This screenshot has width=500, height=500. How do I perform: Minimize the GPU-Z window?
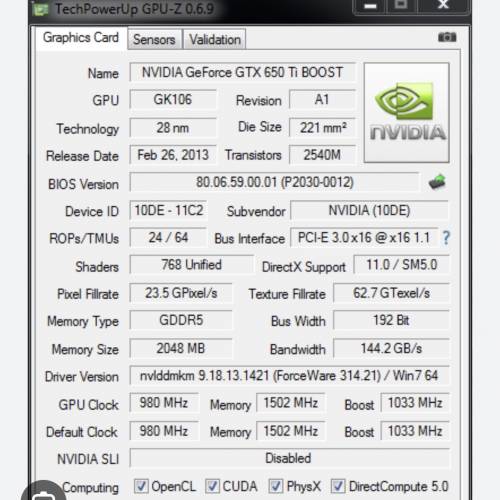coord(370,6)
